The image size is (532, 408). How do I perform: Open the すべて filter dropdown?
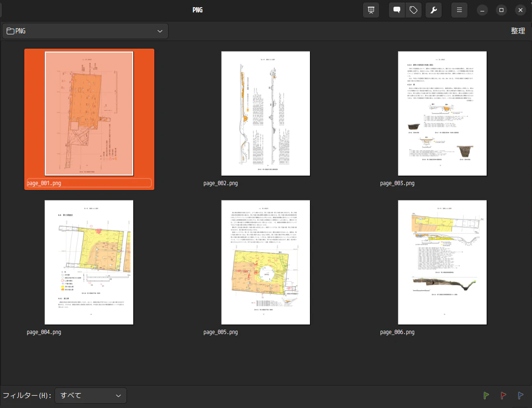pos(91,396)
